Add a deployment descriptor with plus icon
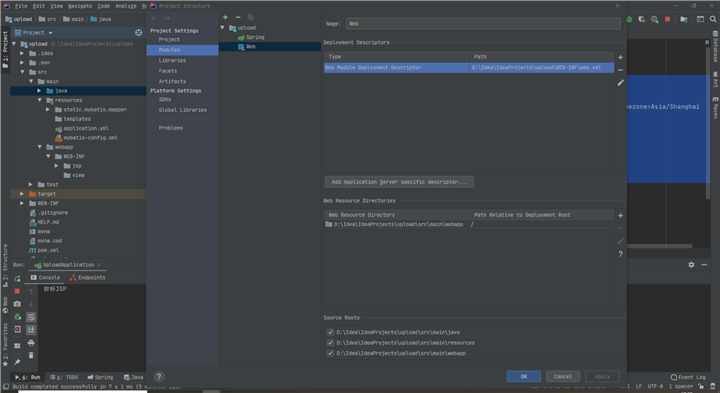Image resolution: width=720 pixels, height=393 pixels. pyautogui.click(x=620, y=57)
